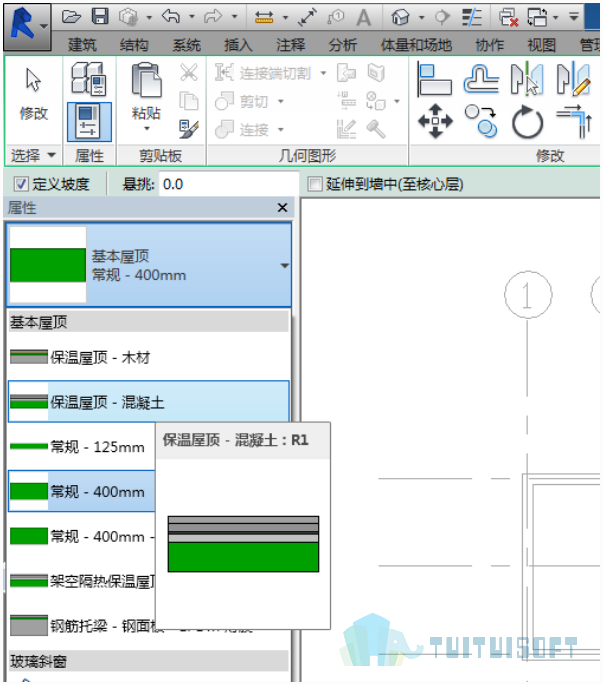Screen dimensions: 603x684
Task: Select the Offset tool icon
Action: [x=481, y=79]
